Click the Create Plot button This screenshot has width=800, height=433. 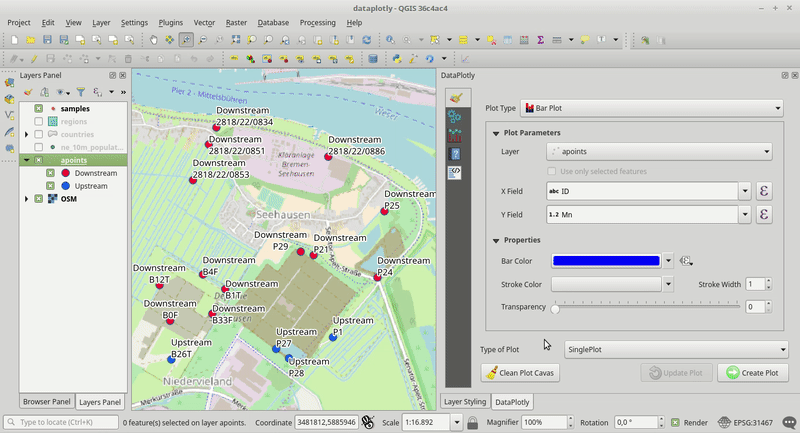[x=753, y=373]
